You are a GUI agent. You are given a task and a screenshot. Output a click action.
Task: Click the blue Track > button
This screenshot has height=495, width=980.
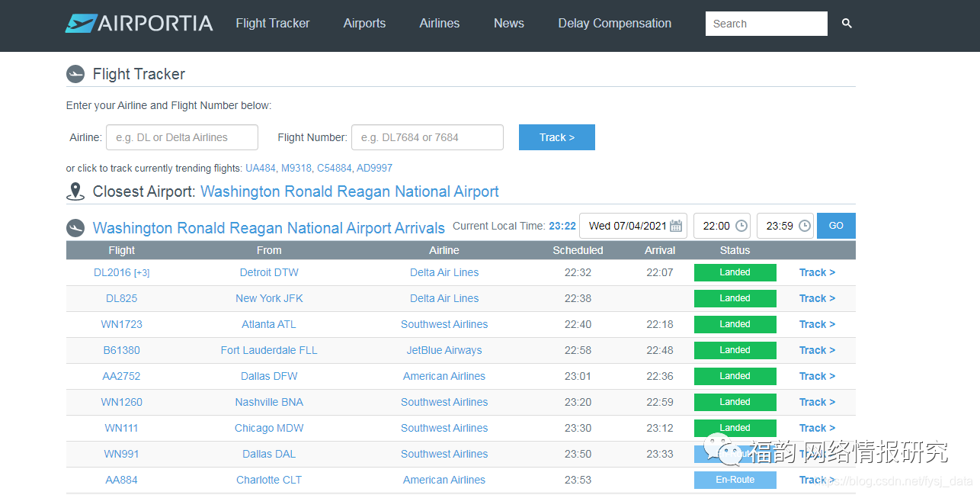pyautogui.click(x=557, y=137)
